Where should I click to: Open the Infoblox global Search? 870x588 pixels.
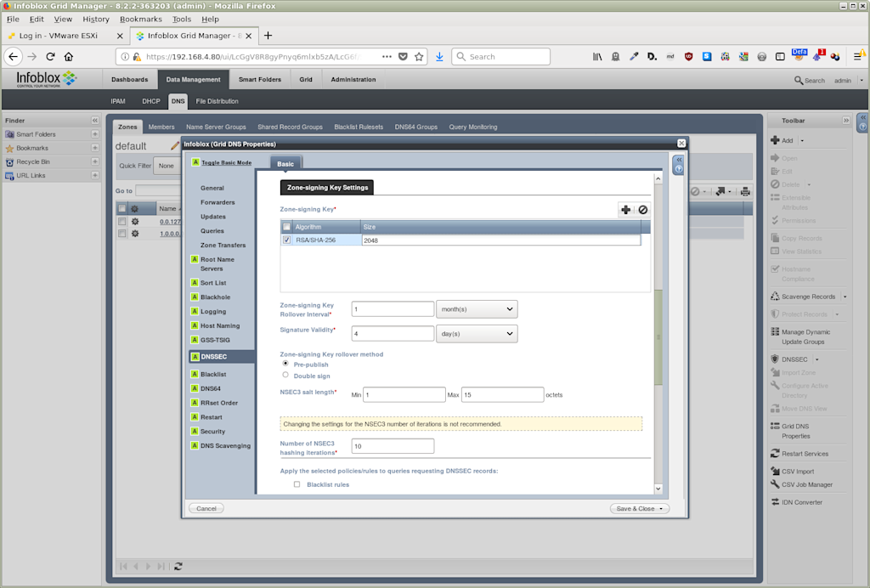click(810, 81)
